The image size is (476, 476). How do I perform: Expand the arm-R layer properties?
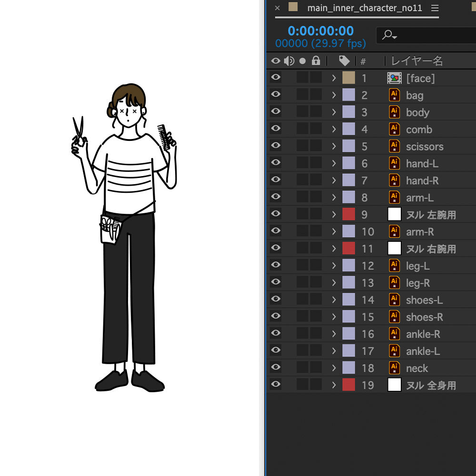point(334,232)
